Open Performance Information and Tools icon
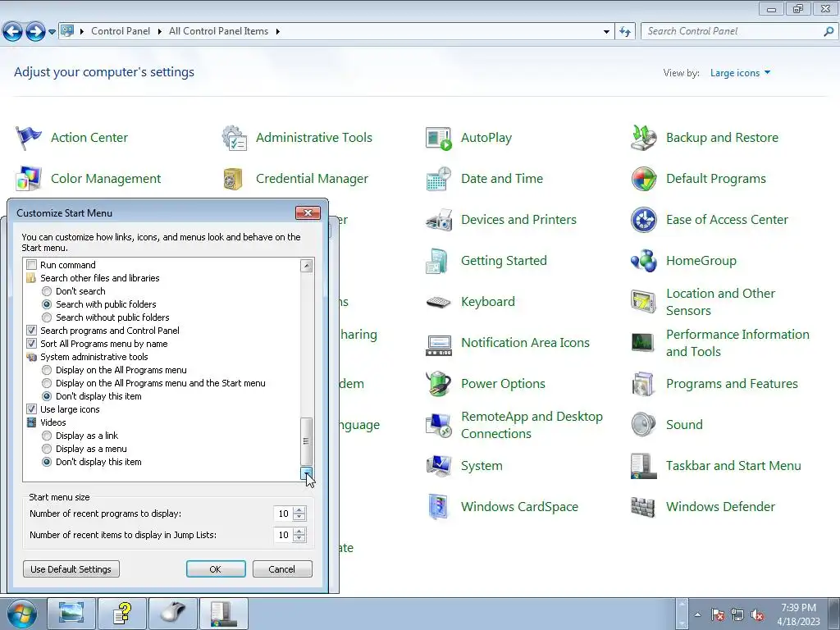 643,342
